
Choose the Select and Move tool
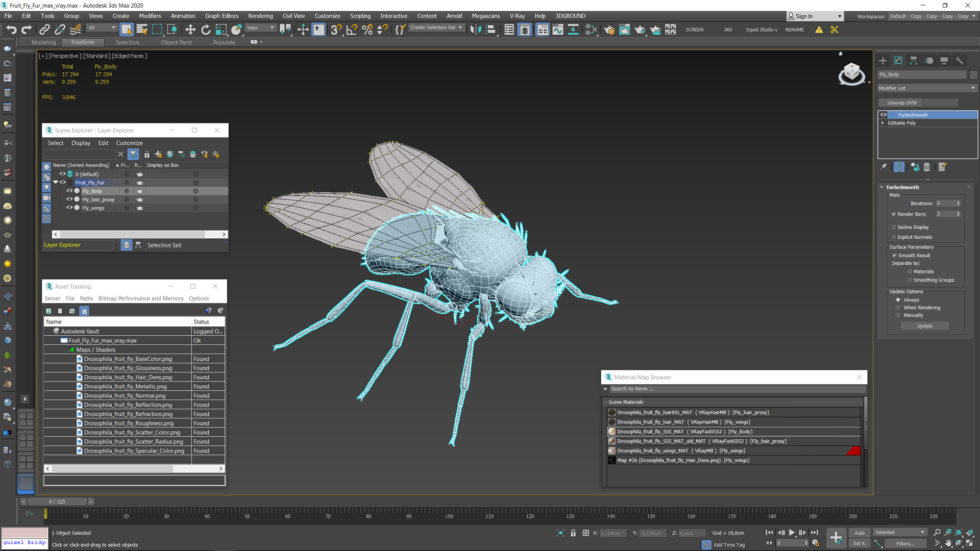pyautogui.click(x=190, y=30)
